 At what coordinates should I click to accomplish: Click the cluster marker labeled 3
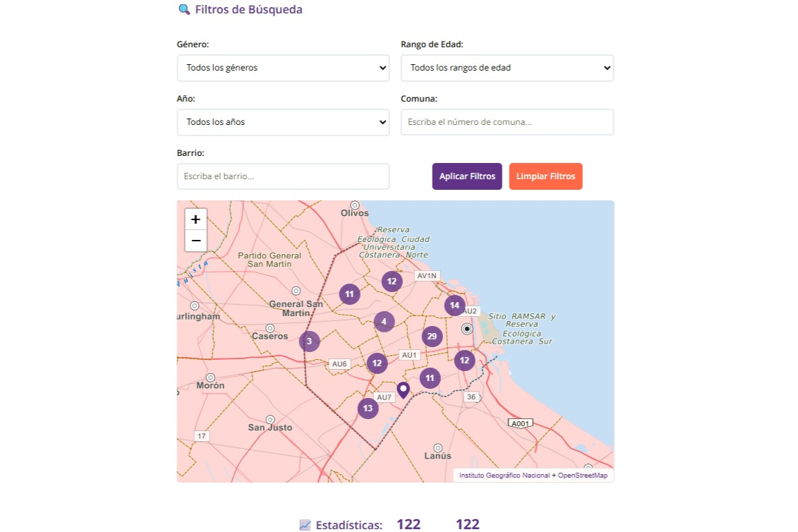pos(309,341)
